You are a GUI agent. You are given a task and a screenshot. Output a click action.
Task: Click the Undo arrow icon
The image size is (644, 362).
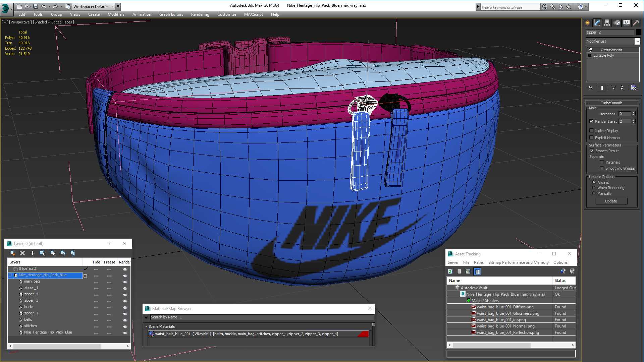click(43, 6)
